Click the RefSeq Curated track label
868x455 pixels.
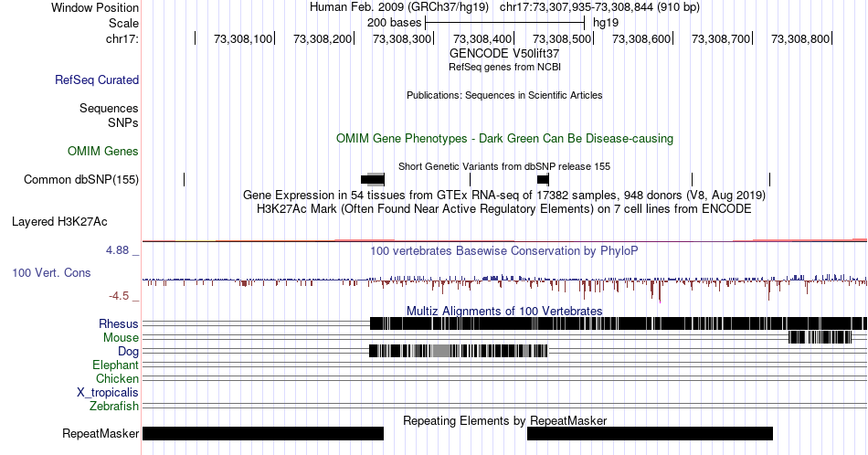coord(96,79)
